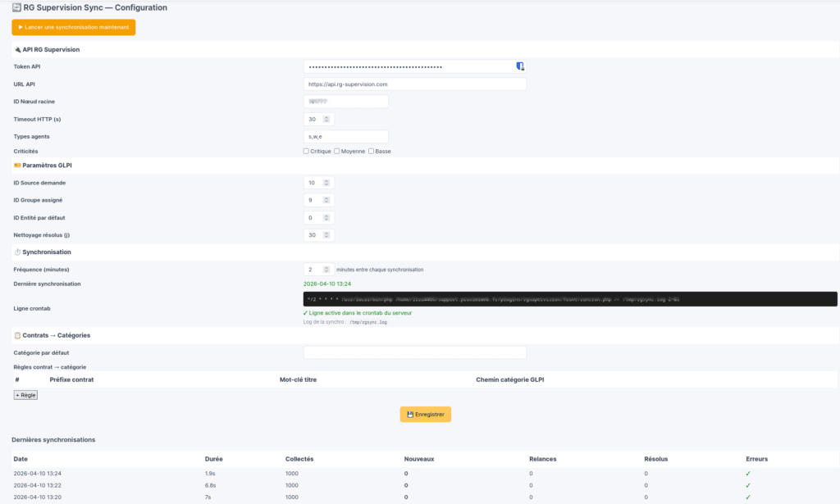Click the green check for the 13:20 sync

[x=748, y=497]
